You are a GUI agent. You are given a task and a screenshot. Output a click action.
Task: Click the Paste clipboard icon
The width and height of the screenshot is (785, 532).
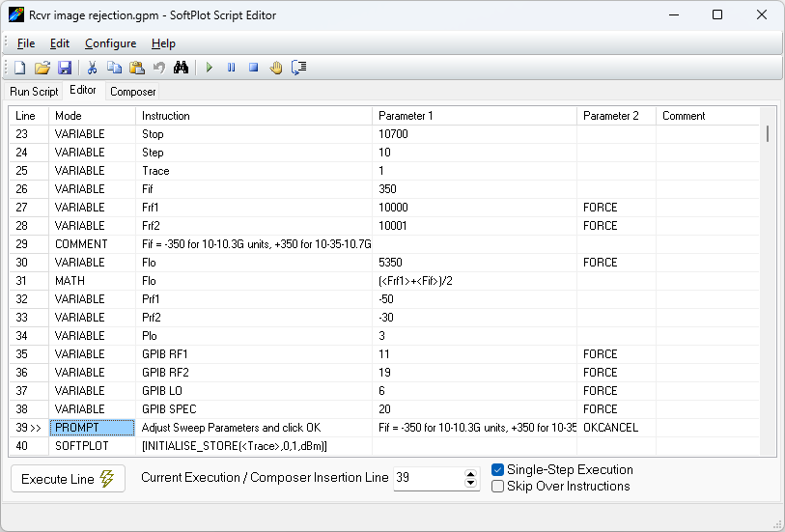click(136, 68)
